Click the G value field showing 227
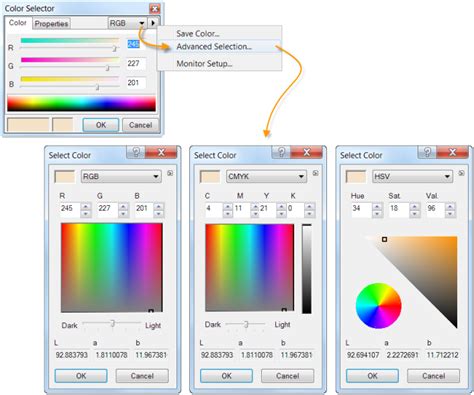Viewport: 474px width, 395px height. tap(136, 63)
